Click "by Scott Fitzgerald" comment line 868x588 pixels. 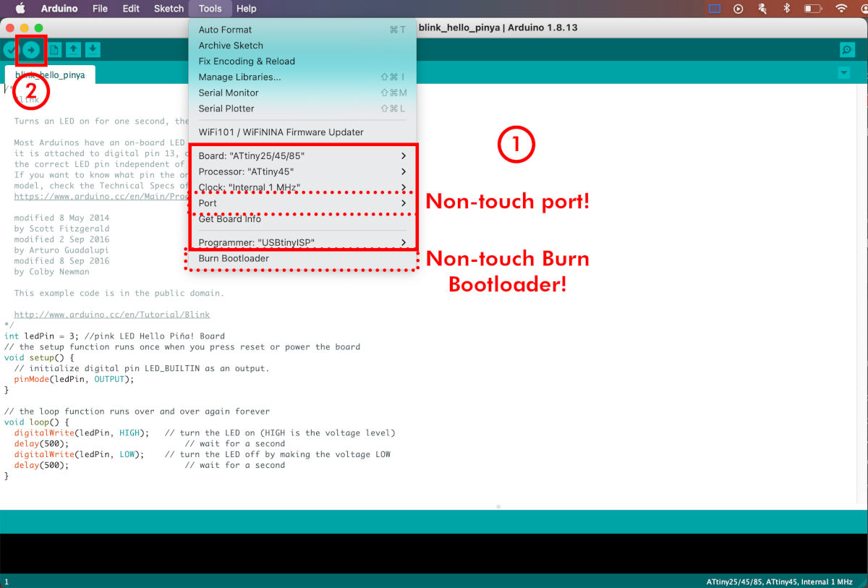click(x=62, y=229)
